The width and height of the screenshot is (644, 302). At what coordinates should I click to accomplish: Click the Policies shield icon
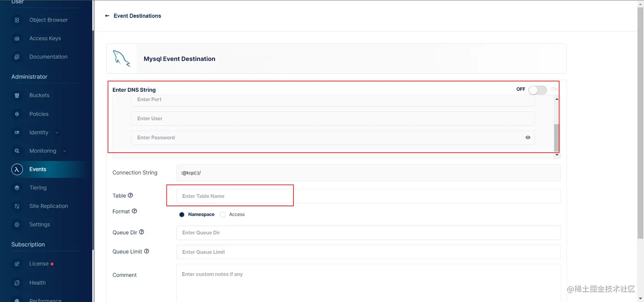tap(17, 114)
